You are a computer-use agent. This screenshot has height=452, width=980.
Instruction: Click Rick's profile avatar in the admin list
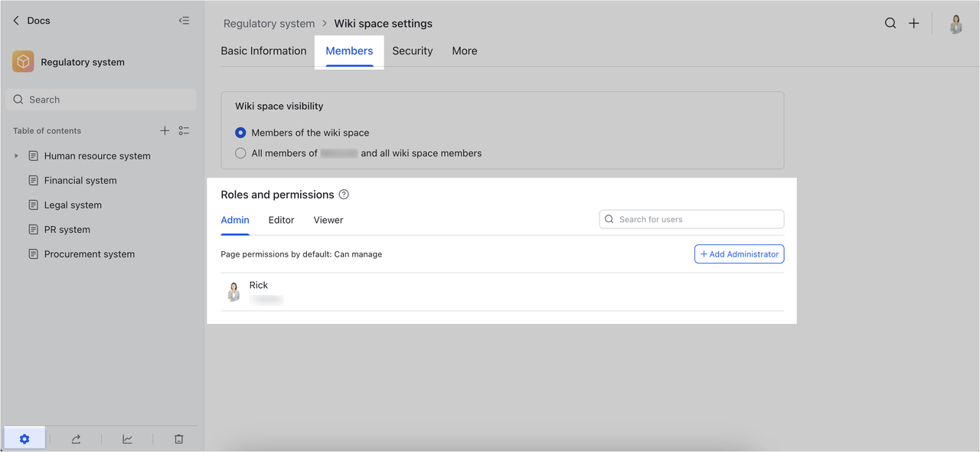(x=234, y=292)
